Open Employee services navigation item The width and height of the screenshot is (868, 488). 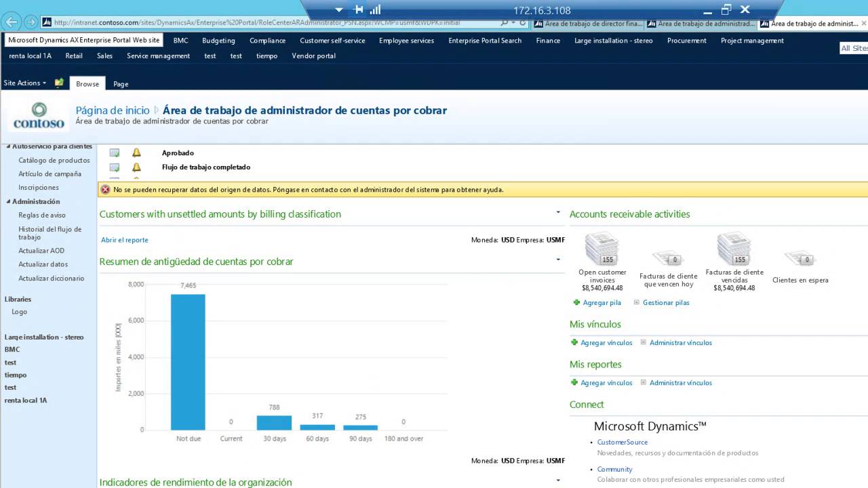pos(406,41)
